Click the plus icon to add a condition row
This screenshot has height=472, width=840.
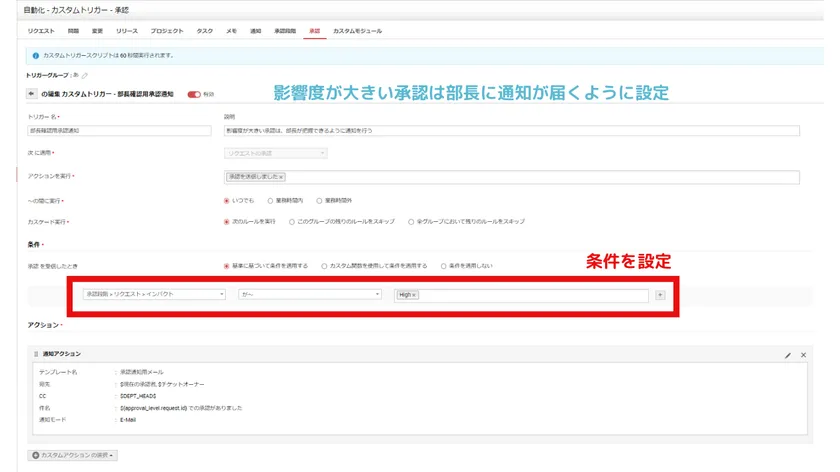[659, 295]
